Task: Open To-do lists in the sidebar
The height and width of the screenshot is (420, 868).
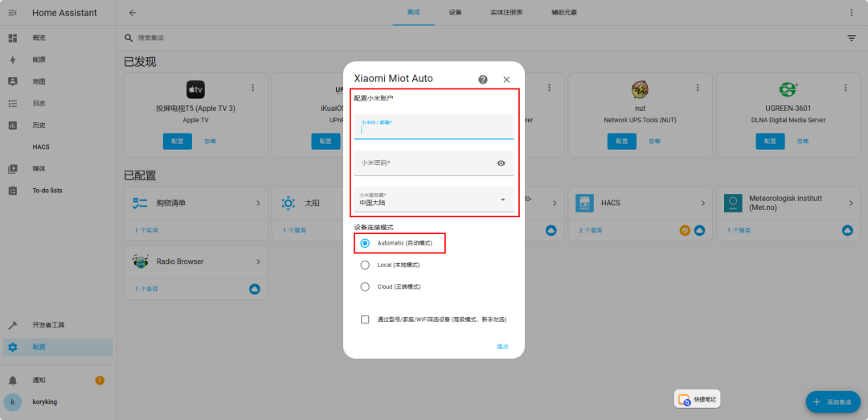Action: 58,191
